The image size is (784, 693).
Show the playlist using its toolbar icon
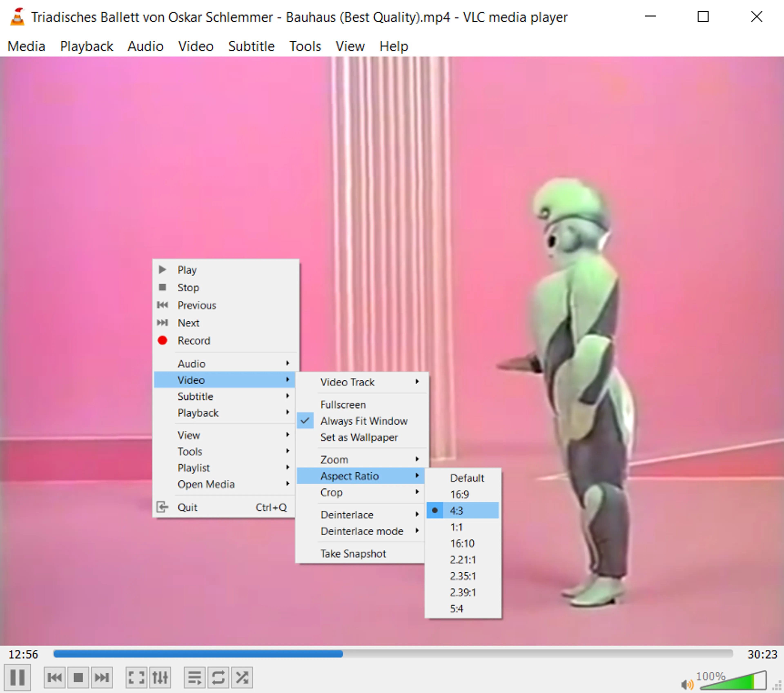coord(194,677)
